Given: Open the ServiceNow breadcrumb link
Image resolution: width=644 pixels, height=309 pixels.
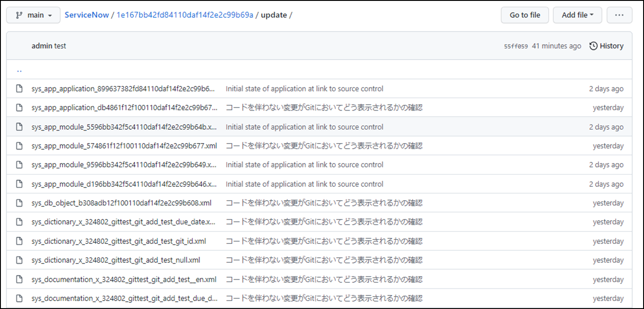Looking at the screenshot, I should 87,15.
